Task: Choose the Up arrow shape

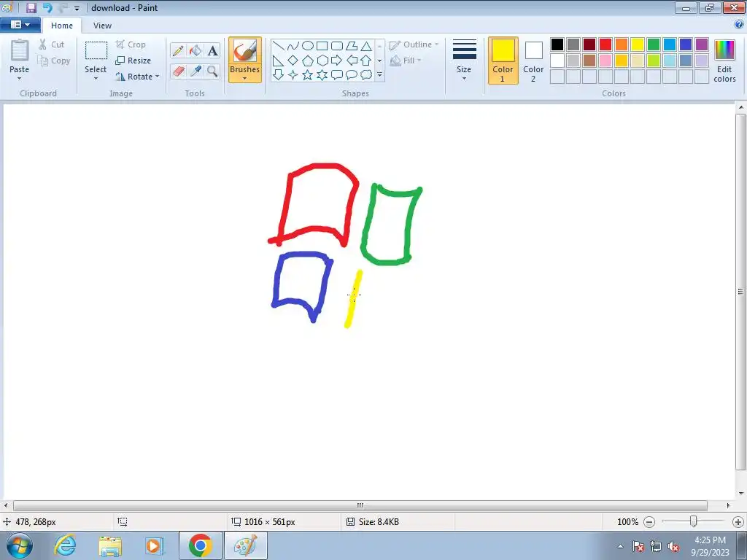Action: pos(366,61)
